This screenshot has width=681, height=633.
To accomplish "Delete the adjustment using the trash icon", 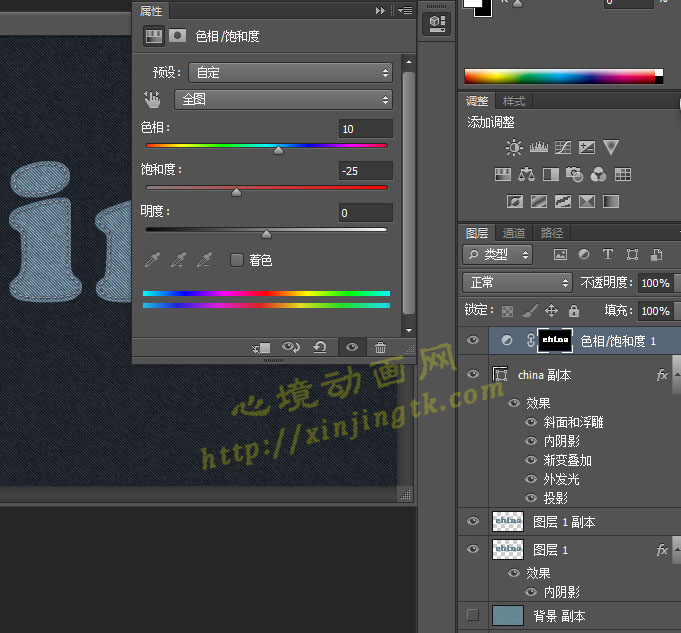I will tap(380, 348).
